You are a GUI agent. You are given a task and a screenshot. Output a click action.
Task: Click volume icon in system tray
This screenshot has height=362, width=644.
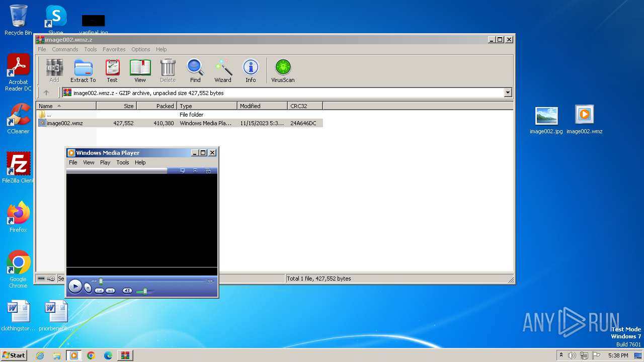click(x=572, y=355)
